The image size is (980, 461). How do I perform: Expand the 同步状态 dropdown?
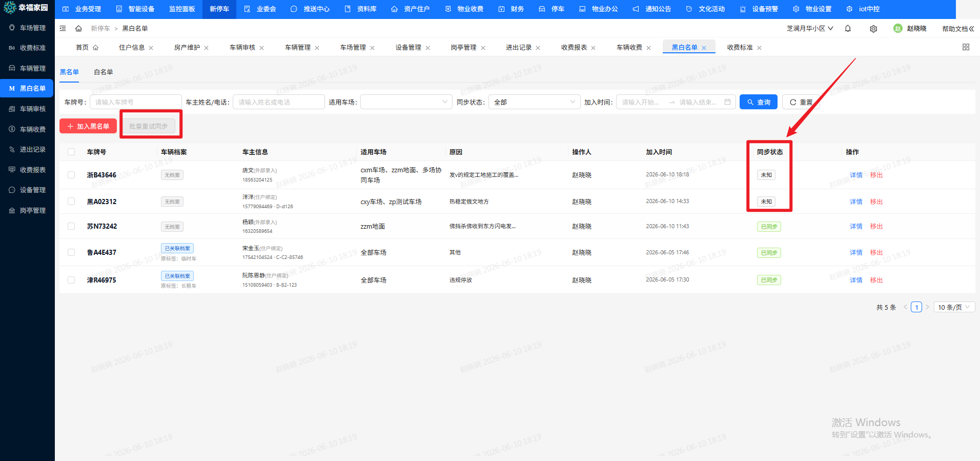coord(534,102)
